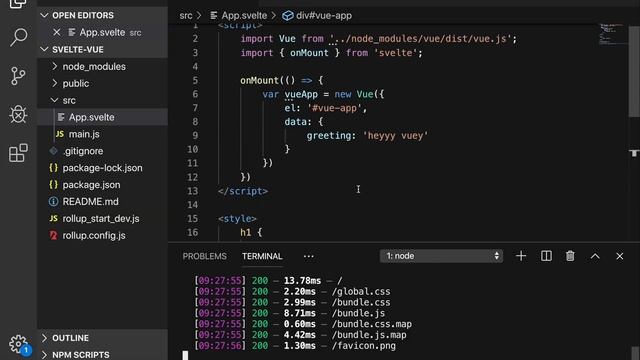Place cursor on 'heyyy vuey' string
640x360 pixels.
(x=396, y=136)
